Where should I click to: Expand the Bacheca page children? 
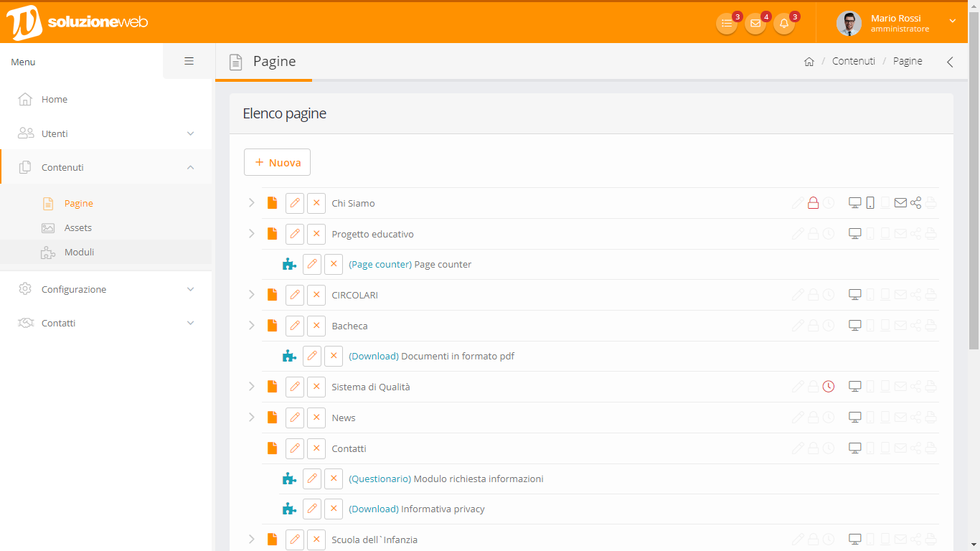click(x=251, y=326)
